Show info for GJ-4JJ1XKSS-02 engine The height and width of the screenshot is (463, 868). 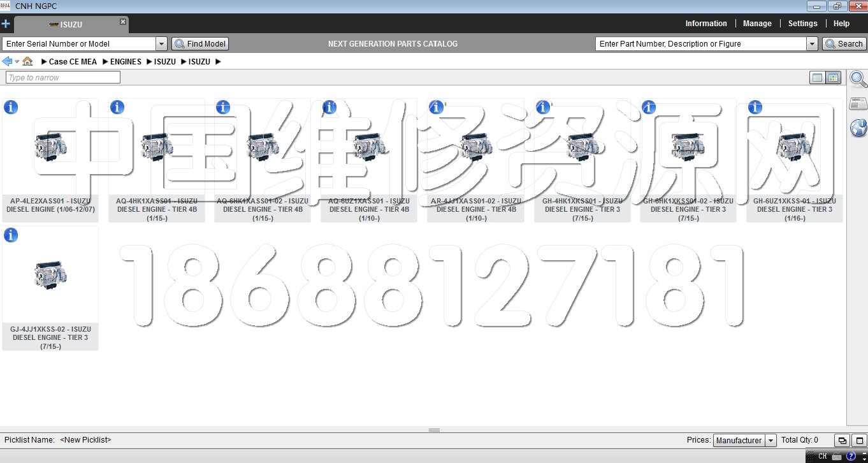tap(11, 235)
